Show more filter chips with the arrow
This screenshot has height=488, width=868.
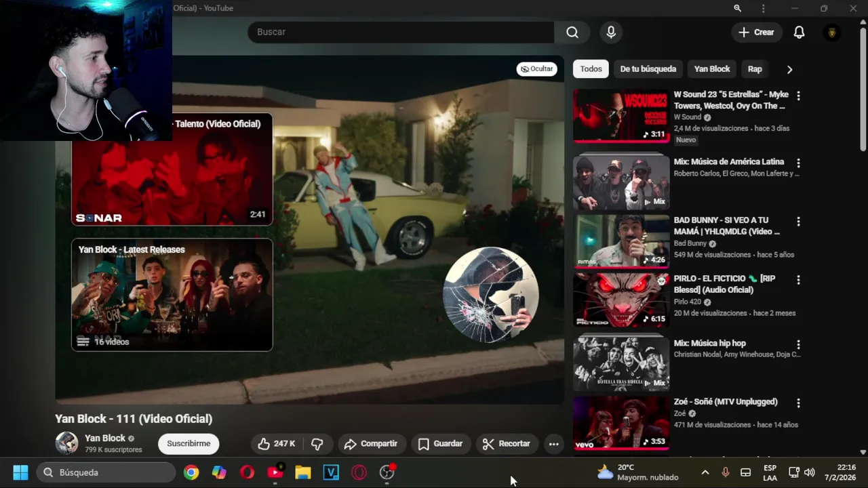[x=789, y=69]
